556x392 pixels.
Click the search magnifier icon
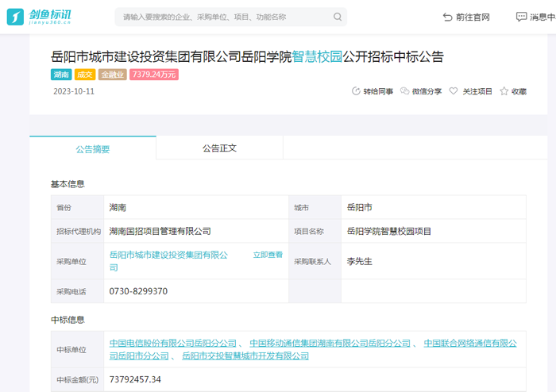[338, 17]
